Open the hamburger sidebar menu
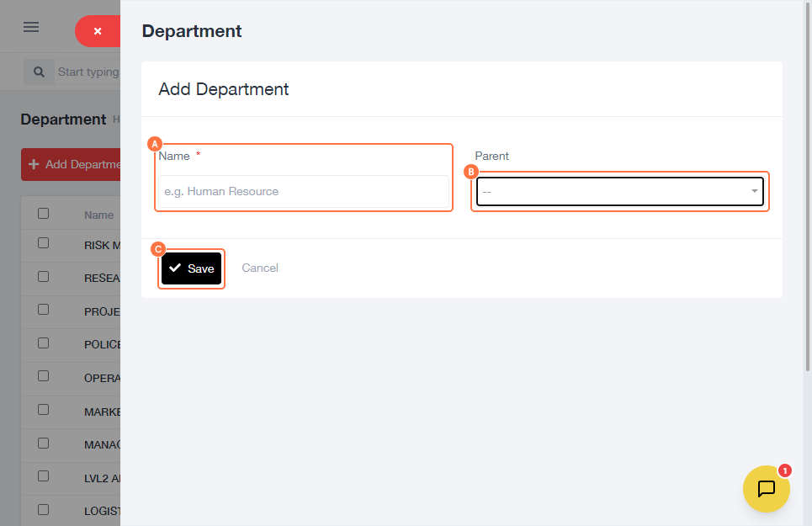 (31, 27)
